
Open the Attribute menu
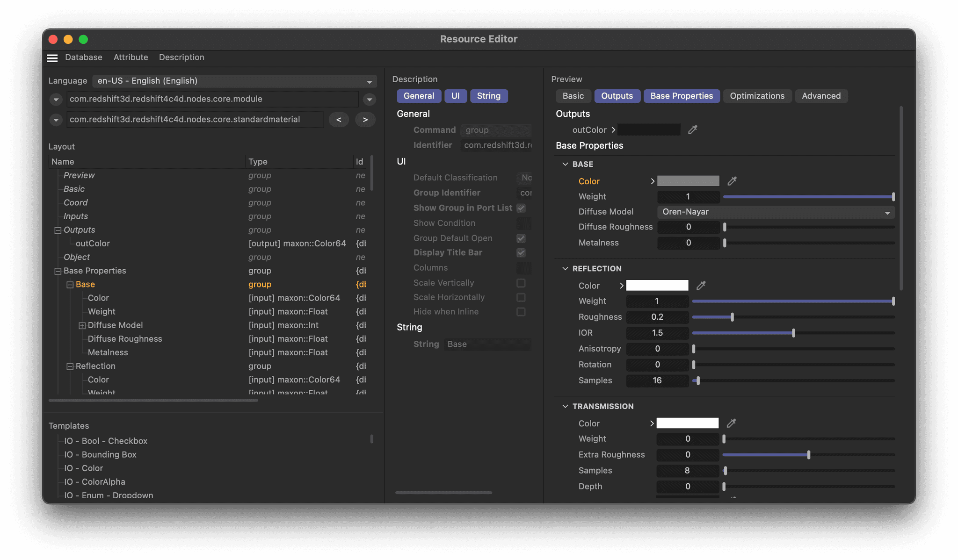131,57
